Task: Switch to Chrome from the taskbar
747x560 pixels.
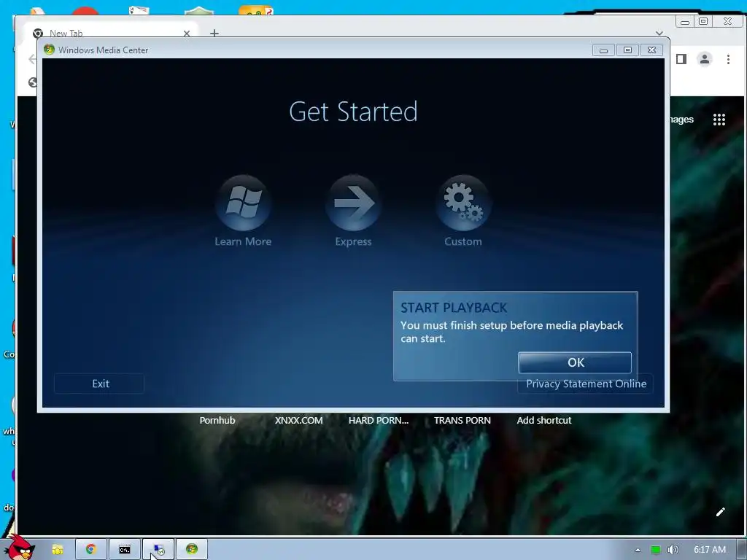Action: point(90,550)
